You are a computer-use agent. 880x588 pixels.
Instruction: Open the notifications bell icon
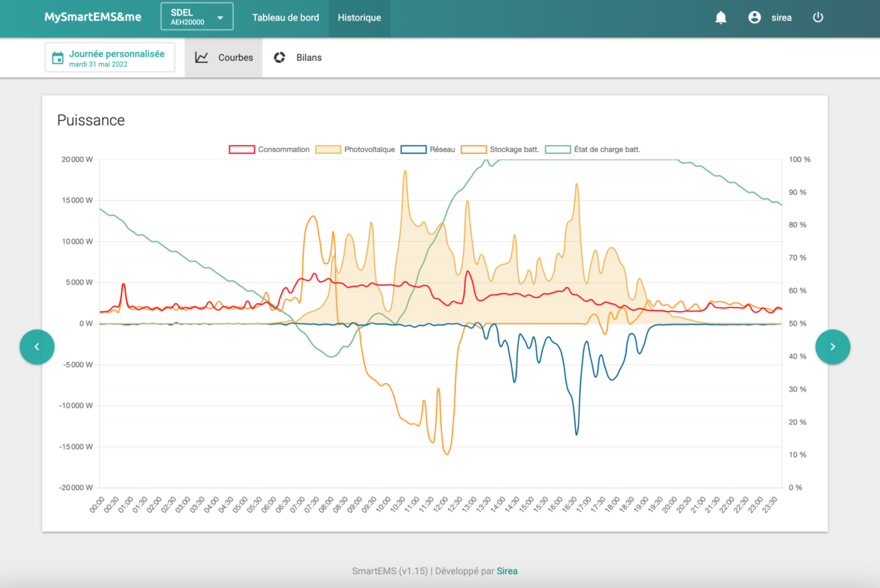721,18
